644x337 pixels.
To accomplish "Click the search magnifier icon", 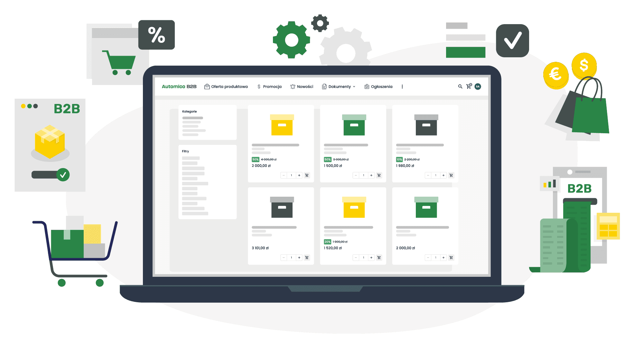I will click(460, 87).
